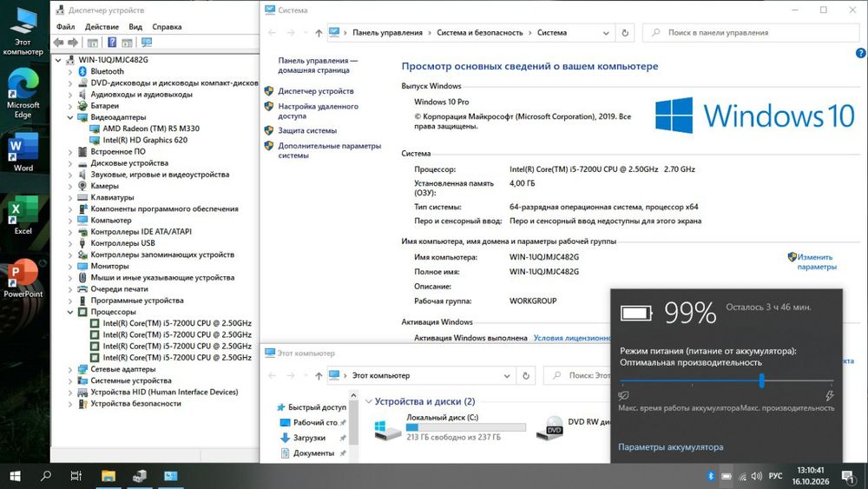Screen dimensions: 868x489
Task: Collapse Устройства и диски group
Action: pos(369,401)
